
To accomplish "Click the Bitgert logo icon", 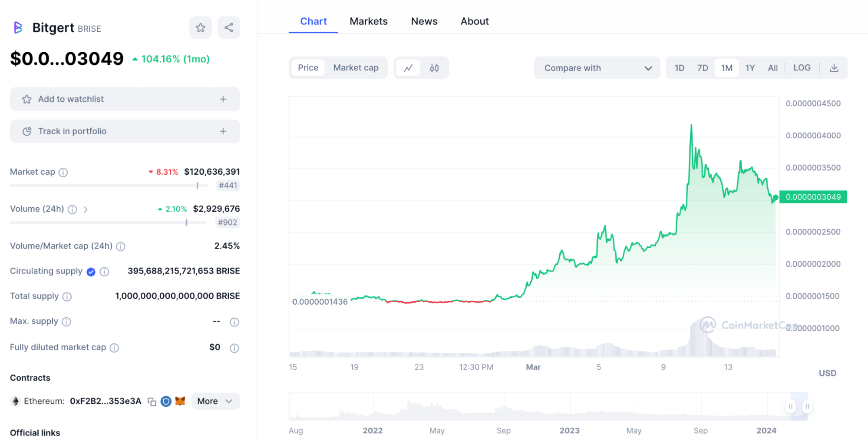I will tap(18, 28).
